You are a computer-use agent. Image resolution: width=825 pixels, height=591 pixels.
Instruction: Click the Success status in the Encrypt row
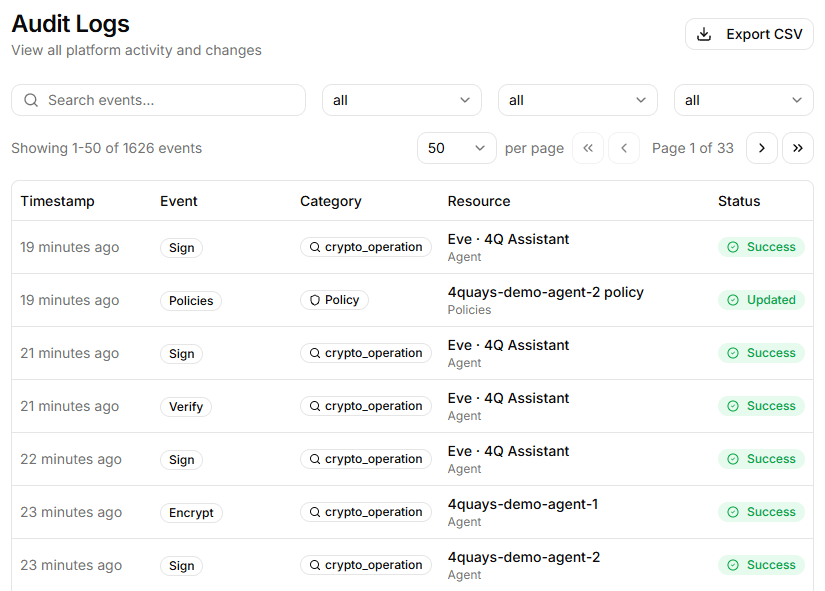pyautogui.click(x=761, y=512)
